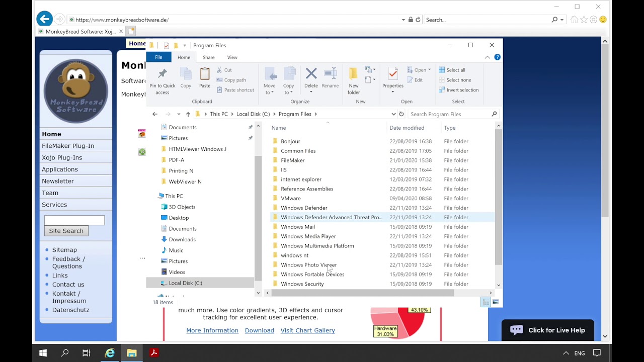644x362 pixels.
Task: Switch to large icons view layout
Action: [x=496, y=302]
